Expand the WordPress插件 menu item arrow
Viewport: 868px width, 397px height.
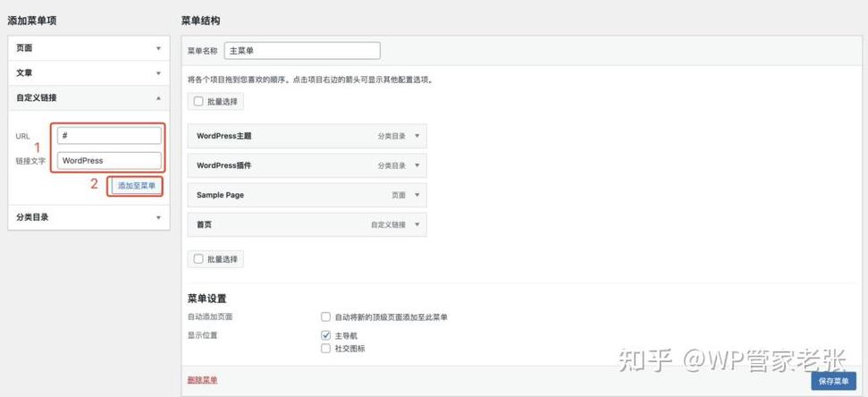(x=417, y=165)
